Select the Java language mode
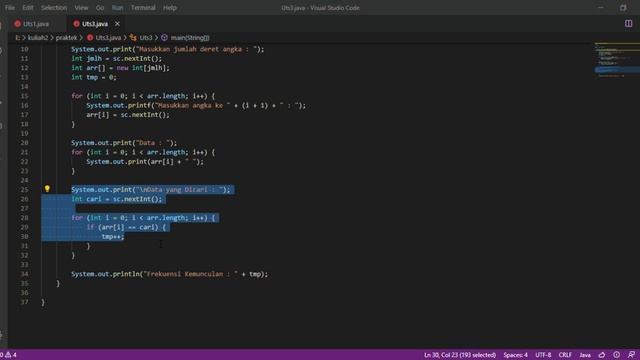This screenshot has width=640, height=360. tap(585, 355)
